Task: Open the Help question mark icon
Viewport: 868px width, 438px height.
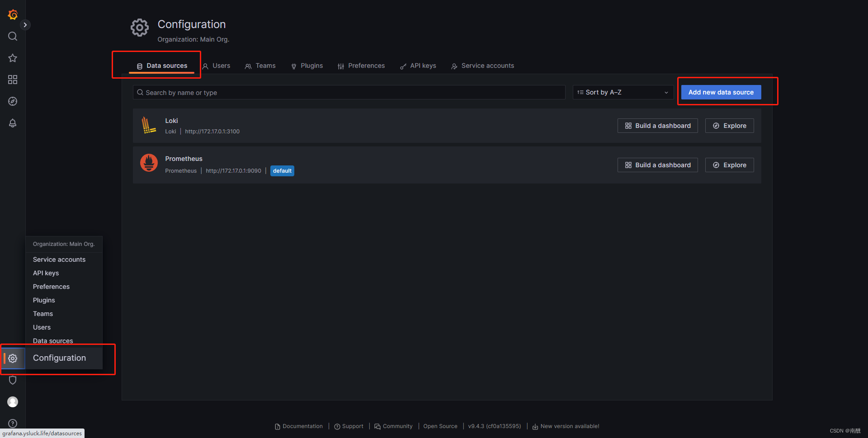Action: (x=13, y=424)
